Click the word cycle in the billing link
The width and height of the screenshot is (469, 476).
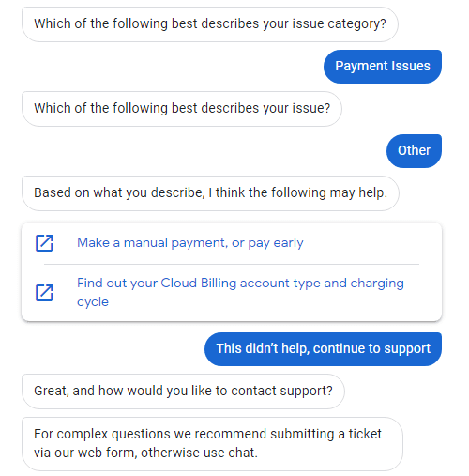tap(93, 302)
